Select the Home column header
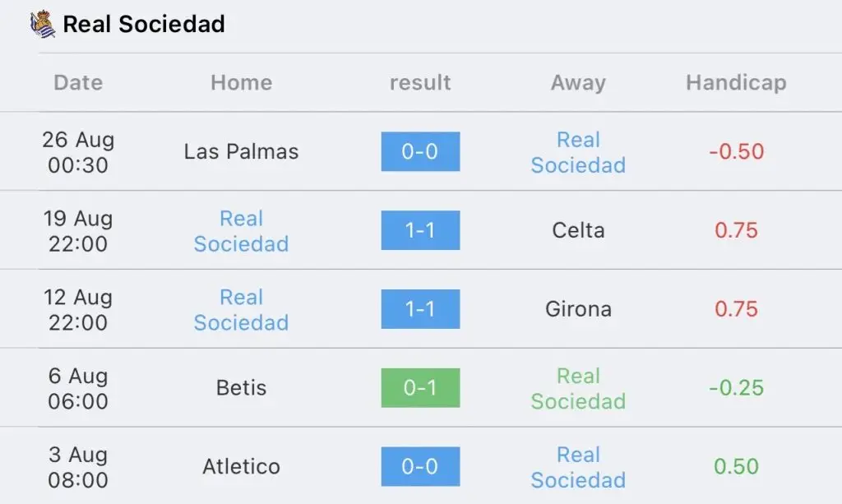The height and width of the screenshot is (504, 842). [242, 83]
